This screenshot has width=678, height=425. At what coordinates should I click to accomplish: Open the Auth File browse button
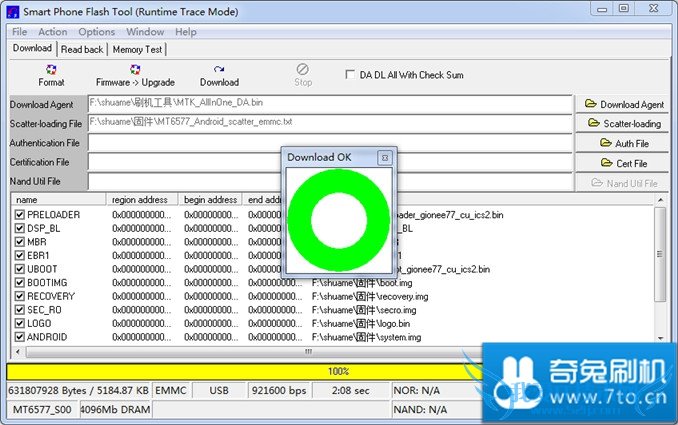coord(624,143)
